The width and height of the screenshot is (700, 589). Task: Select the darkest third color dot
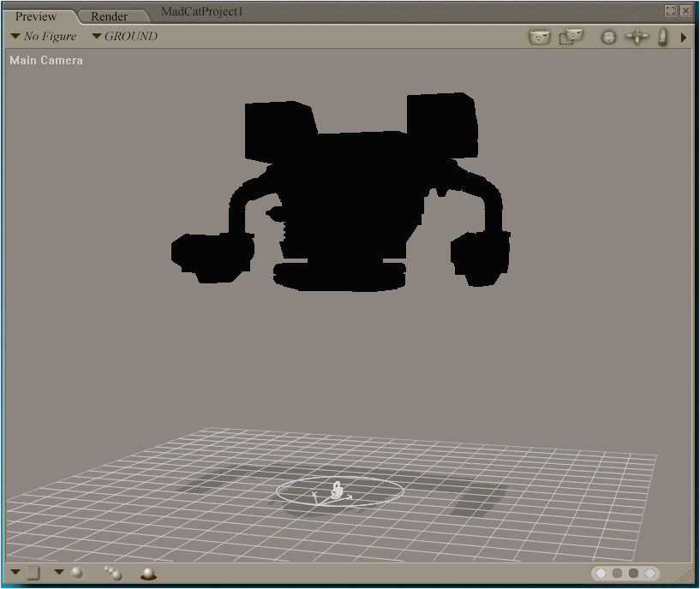click(x=633, y=573)
